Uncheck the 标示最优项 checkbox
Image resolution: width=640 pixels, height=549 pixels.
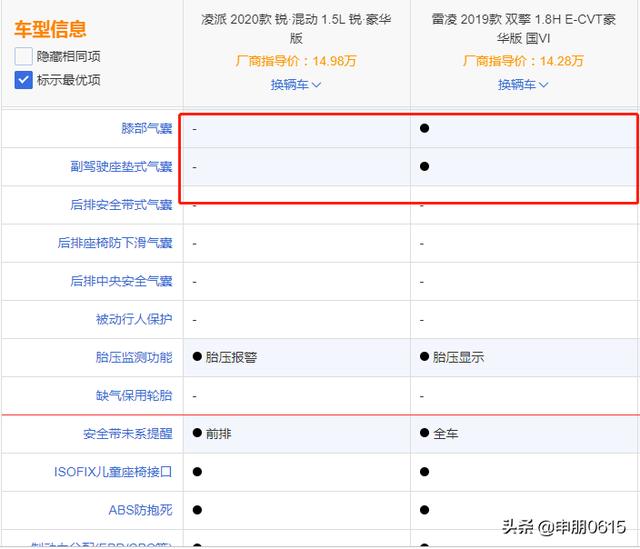tap(24, 80)
